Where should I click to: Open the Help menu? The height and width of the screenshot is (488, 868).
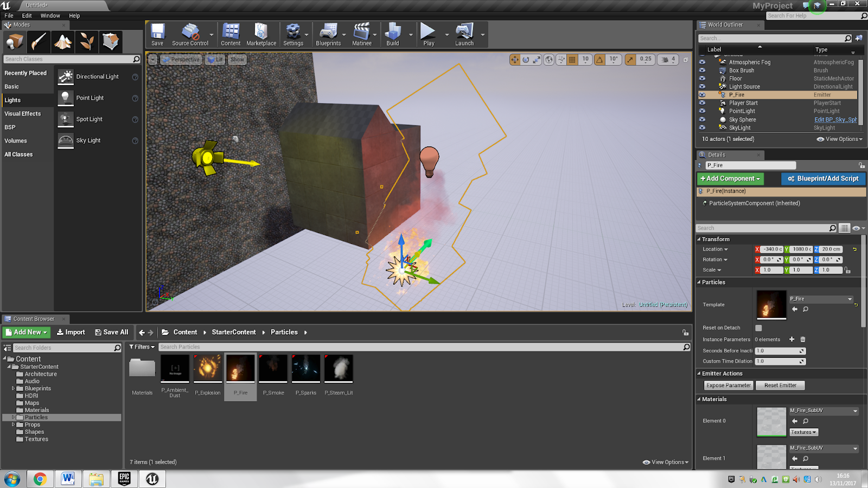click(x=74, y=16)
